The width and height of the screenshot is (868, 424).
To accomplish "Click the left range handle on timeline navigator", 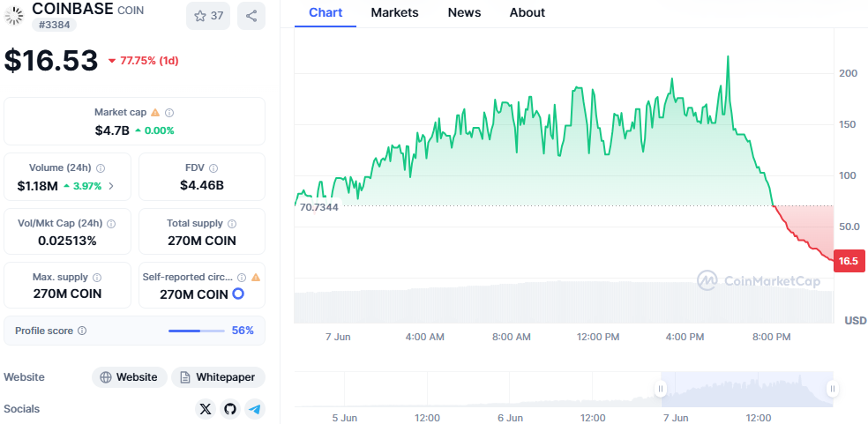I will tap(661, 389).
